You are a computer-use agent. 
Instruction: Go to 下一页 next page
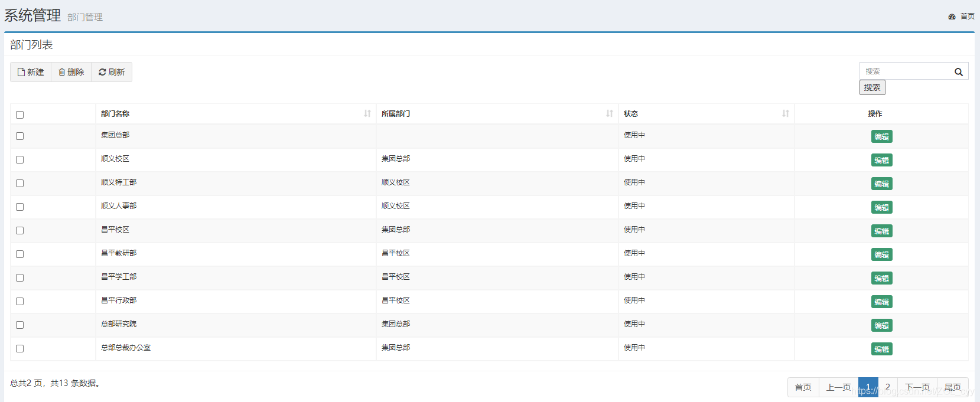pos(917,387)
